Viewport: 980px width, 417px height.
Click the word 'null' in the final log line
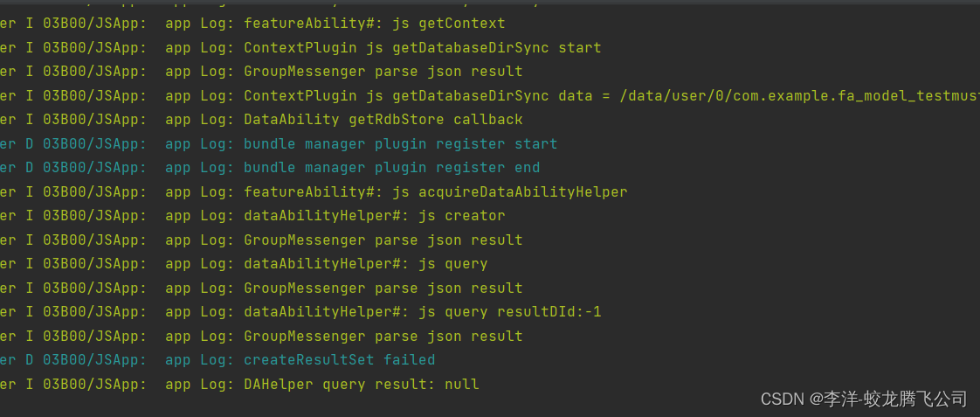tap(462, 384)
